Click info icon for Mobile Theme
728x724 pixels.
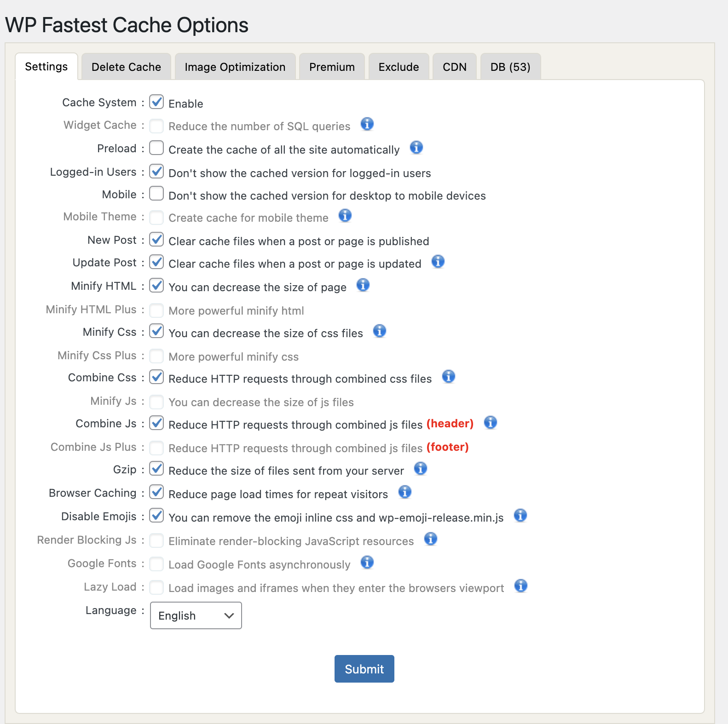[345, 216]
